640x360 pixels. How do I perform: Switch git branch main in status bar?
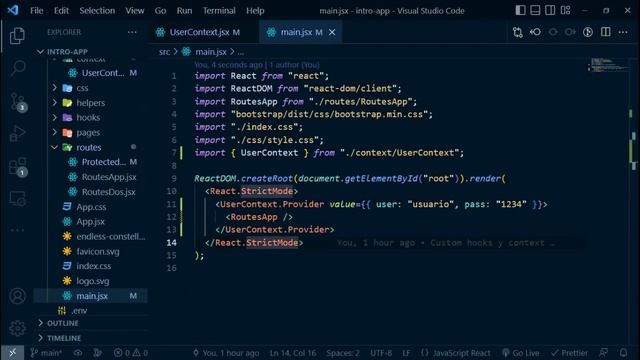tap(46, 353)
